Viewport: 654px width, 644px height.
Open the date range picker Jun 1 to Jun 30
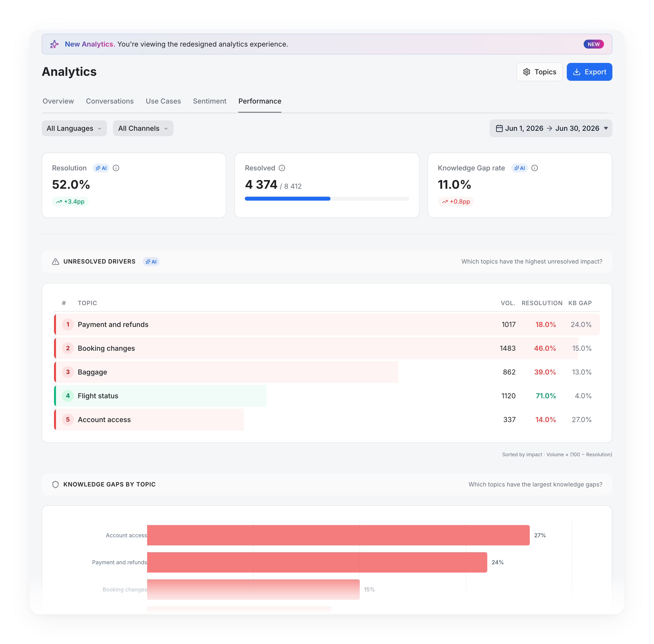pos(550,128)
